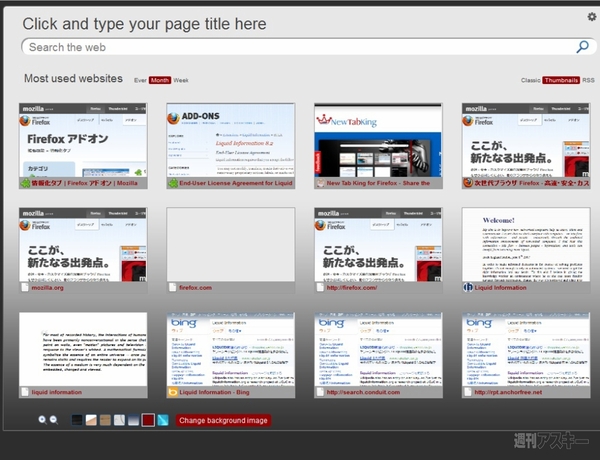
Task: Select the black background swatch
Action: coord(77,420)
